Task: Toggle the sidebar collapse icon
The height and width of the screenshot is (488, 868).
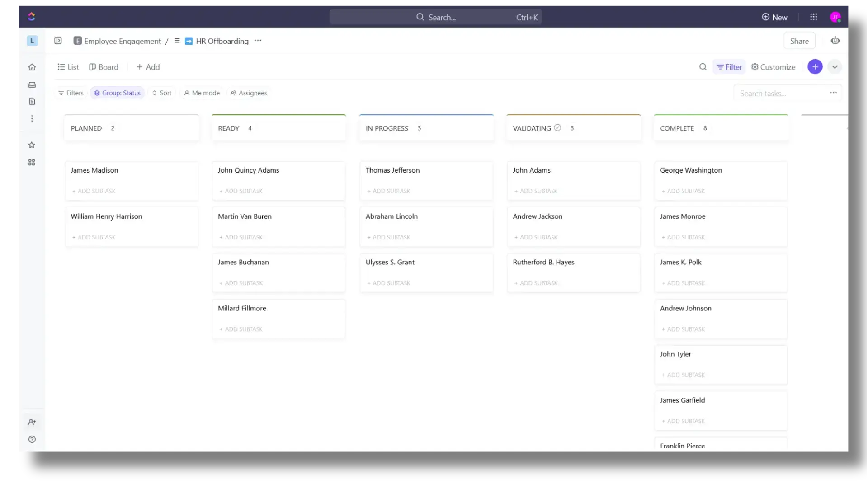Action: point(58,41)
